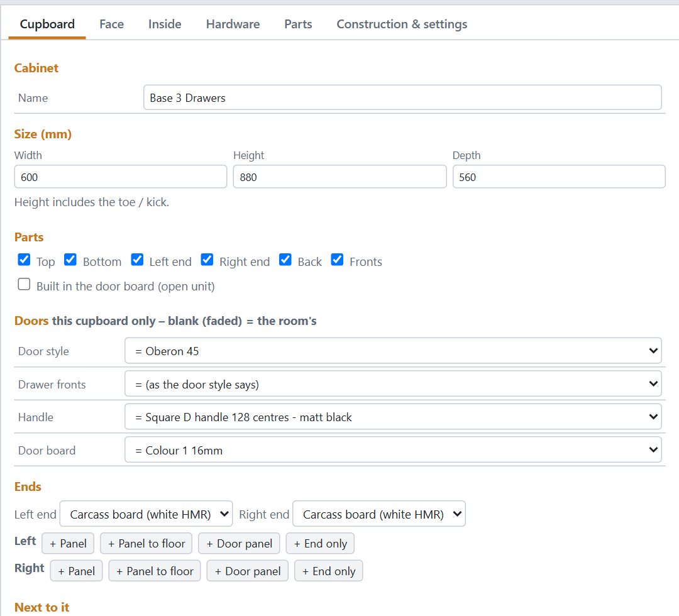
Task: Switch to the Face tab
Action: [x=111, y=25]
